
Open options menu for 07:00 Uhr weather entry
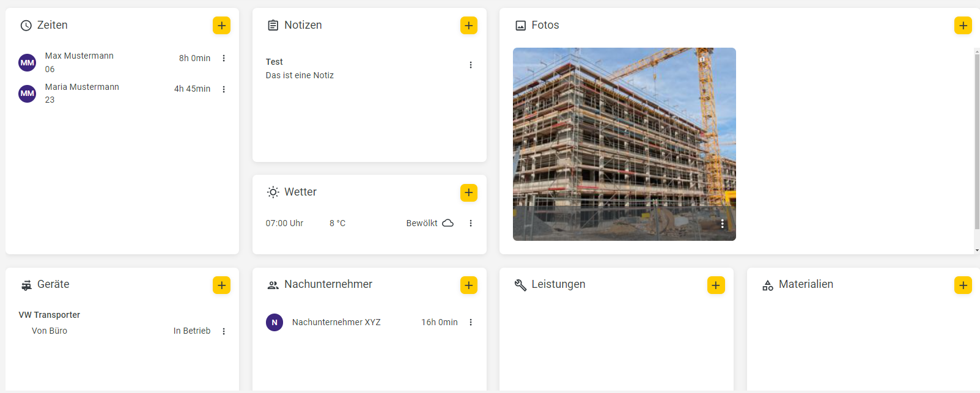pos(471,223)
